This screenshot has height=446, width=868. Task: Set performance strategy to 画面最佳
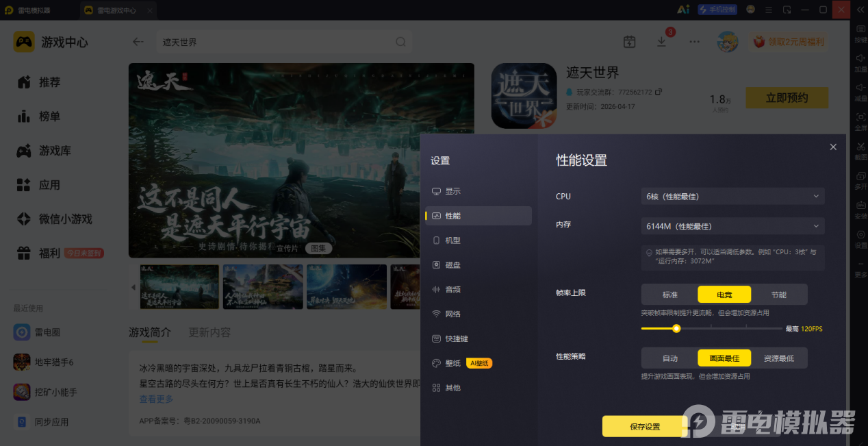point(724,358)
